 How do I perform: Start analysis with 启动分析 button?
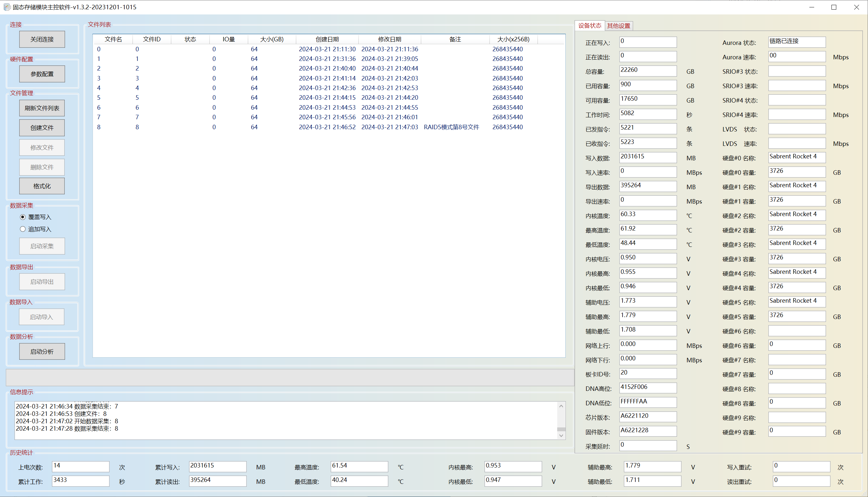click(x=42, y=351)
